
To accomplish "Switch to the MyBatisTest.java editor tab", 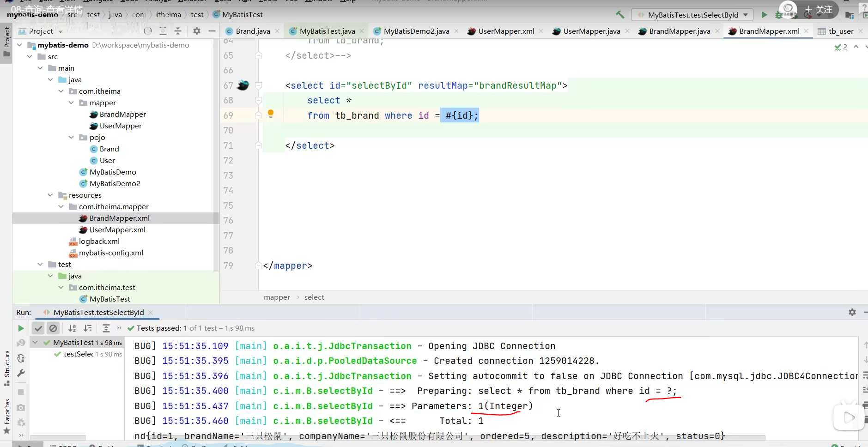I will (327, 31).
